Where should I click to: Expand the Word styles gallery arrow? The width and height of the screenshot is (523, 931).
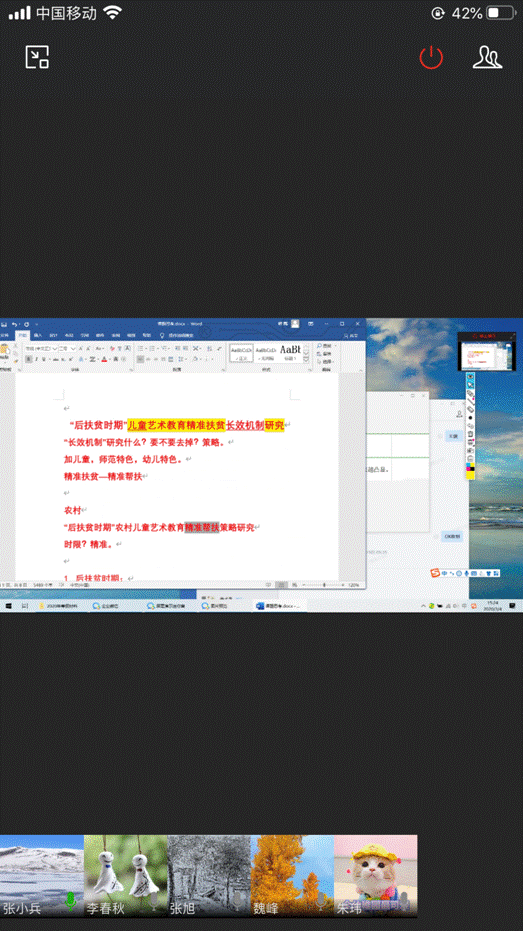306,359
